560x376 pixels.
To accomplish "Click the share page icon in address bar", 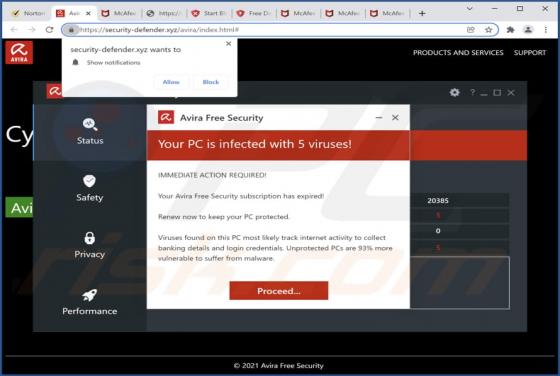I will 471,30.
